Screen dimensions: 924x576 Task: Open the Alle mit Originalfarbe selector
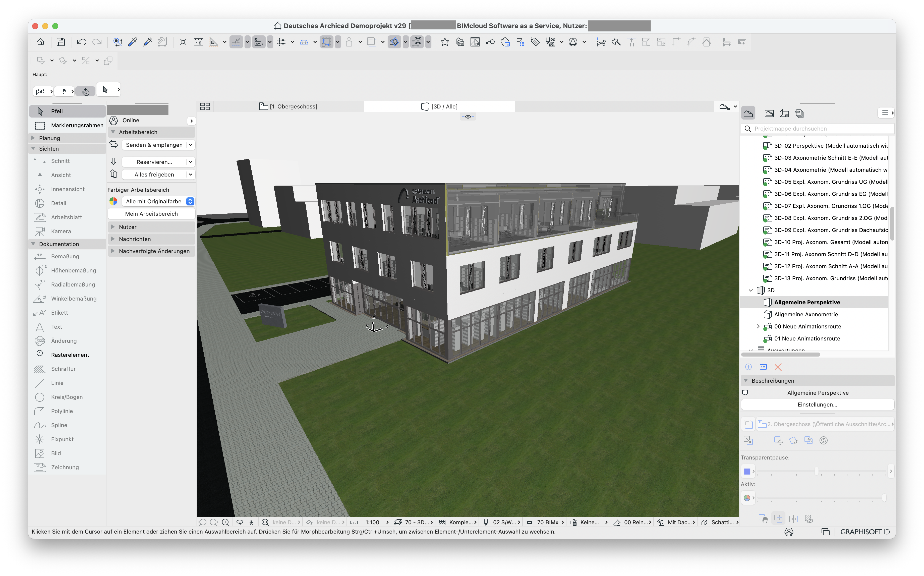click(158, 202)
